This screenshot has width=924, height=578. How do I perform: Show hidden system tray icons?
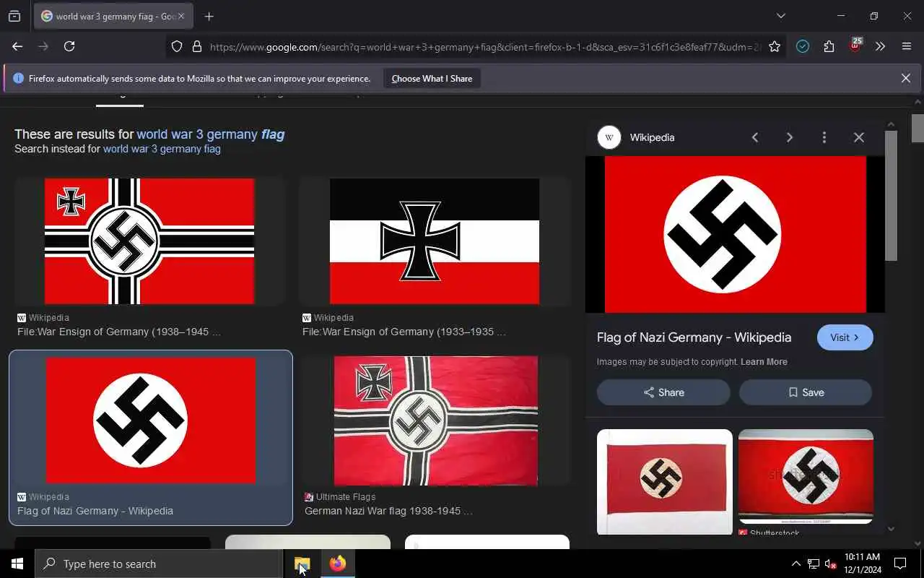[x=796, y=564]
